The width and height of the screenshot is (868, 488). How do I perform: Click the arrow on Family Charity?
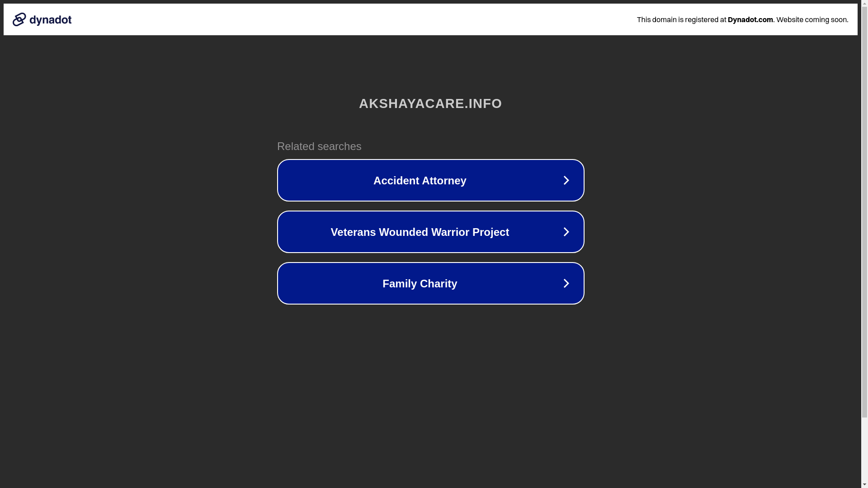coord(566,283)
